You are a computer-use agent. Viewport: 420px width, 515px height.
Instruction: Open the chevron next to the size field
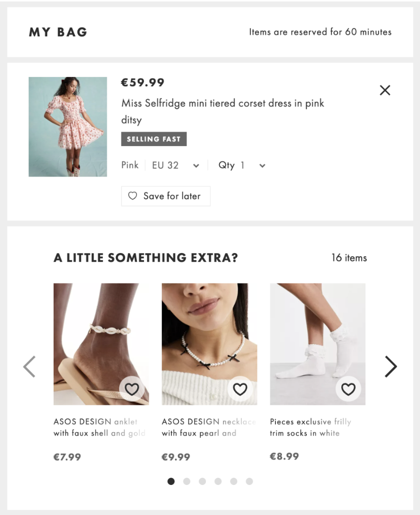click(x=195, y=166)
